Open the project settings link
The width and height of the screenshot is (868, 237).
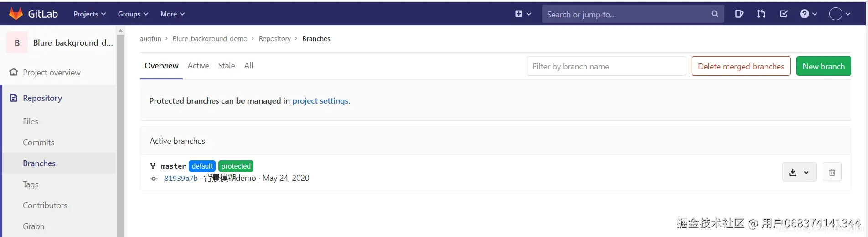click(x=320, y=101)
